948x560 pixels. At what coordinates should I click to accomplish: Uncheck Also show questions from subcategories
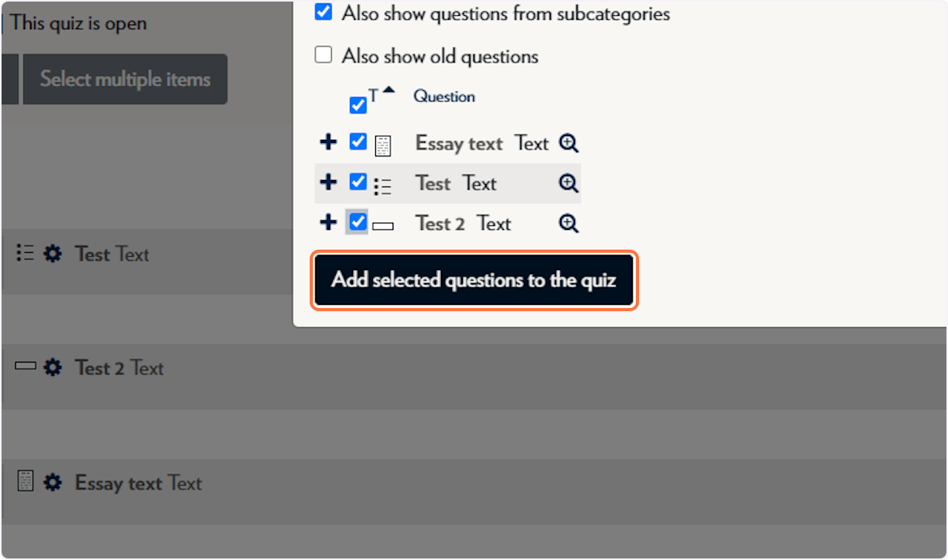323,13
